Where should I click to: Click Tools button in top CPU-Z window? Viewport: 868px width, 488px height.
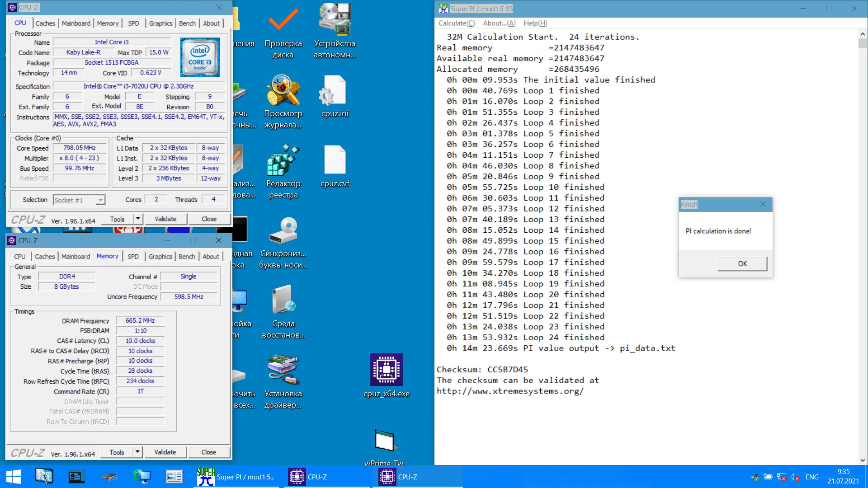click(117, 219)
